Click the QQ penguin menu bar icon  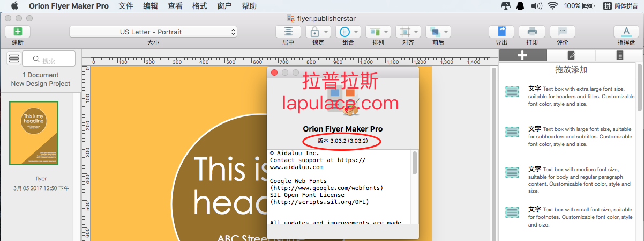click(520, 6)
